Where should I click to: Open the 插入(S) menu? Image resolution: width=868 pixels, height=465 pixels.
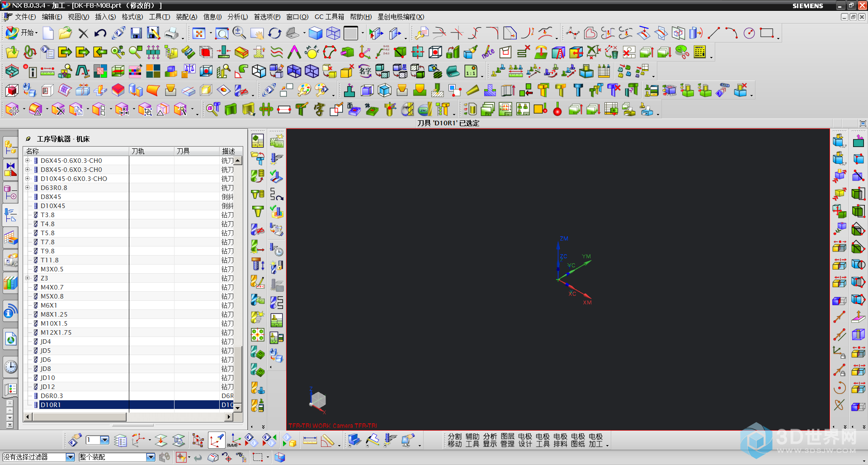point(105,17)
